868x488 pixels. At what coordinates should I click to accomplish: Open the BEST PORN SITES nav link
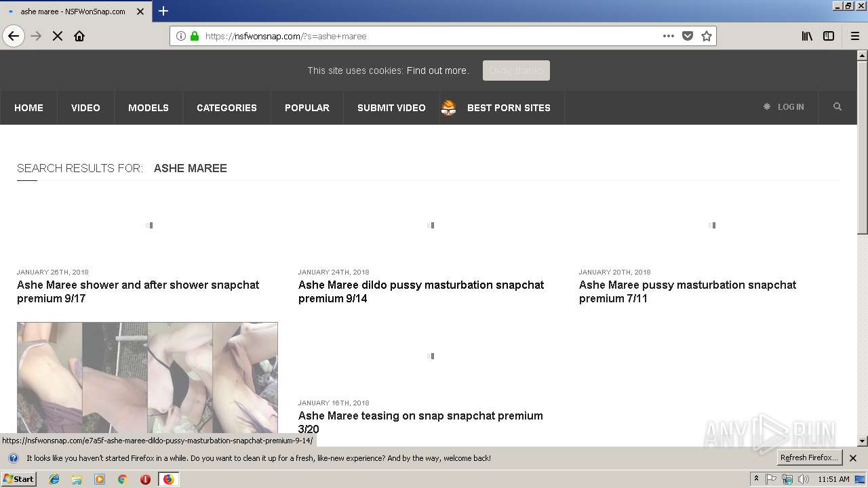pyautogui.click(x=509, y=108)
